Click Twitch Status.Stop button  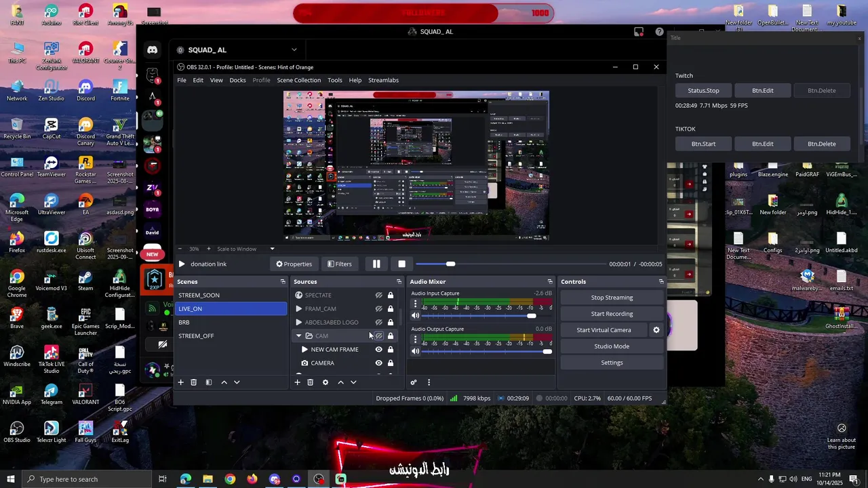click(703, 90)
